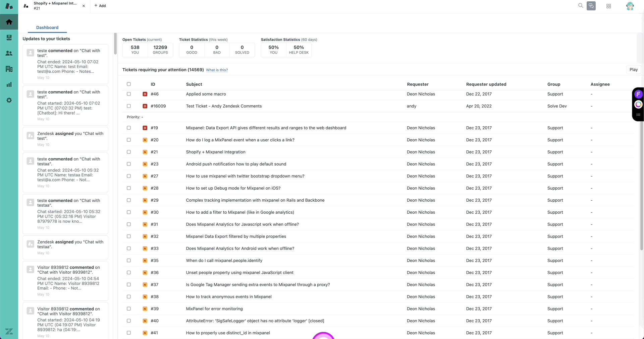Viewport: 644px width, 339px height.
Task: Click the avatar icon on 'Chat ended 07:02' update
Action: pos(30,53)
